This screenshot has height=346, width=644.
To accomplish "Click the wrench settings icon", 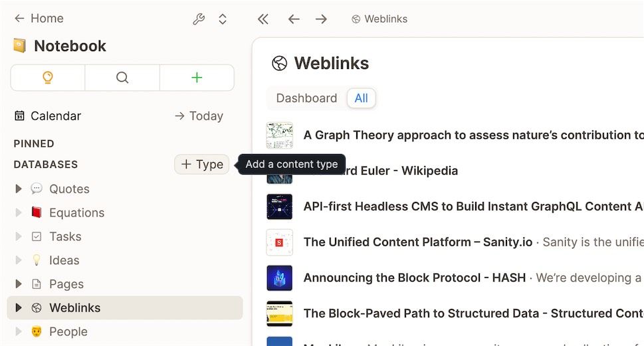I will [x=199, y=19].
